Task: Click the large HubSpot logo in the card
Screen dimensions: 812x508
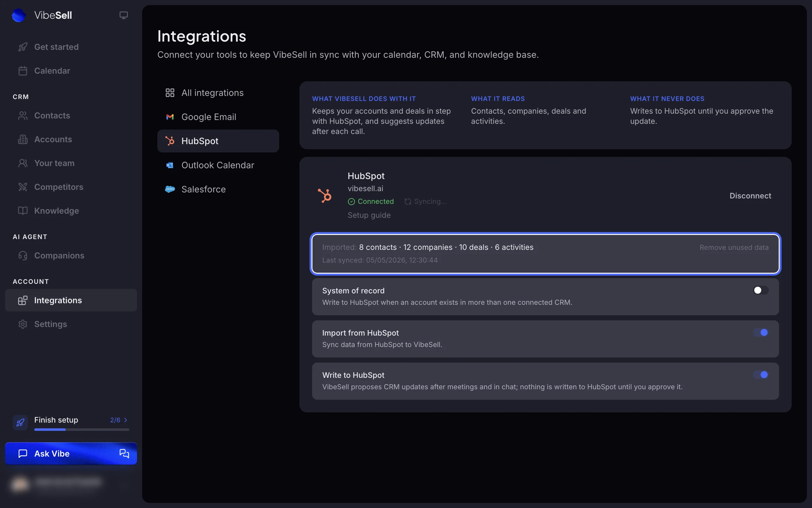Action: pyautogui.click(x=324, y=196)
